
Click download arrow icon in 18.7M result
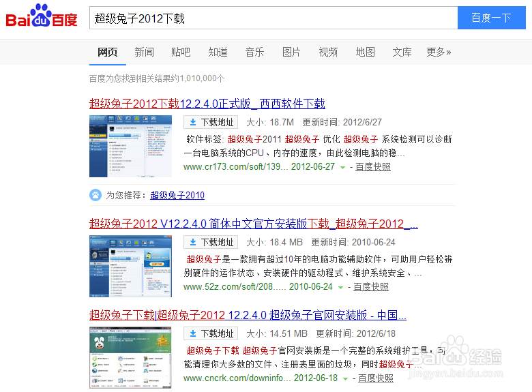(x=193, y=123)
